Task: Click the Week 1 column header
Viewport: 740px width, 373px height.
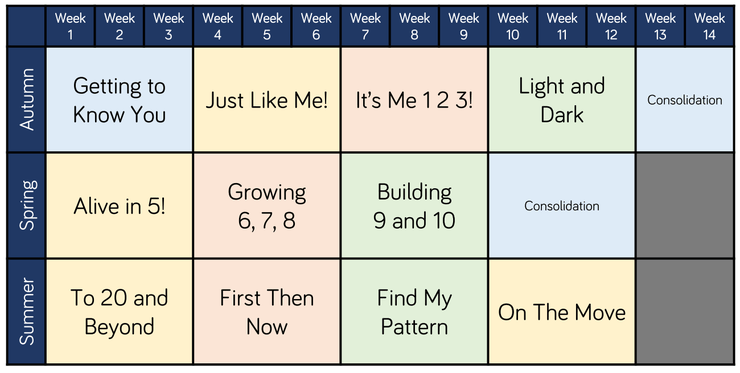Action: pos(70,26)
